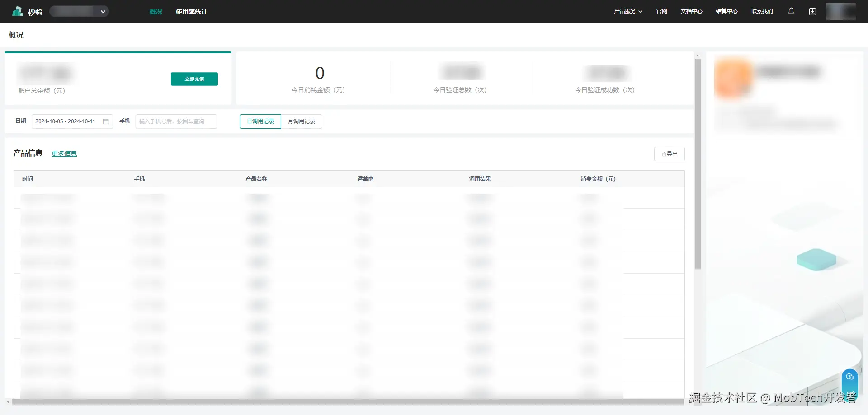Click the horizontal scrollbar under the table
This screenshot has width=868, height=415.
click(348, 401)
